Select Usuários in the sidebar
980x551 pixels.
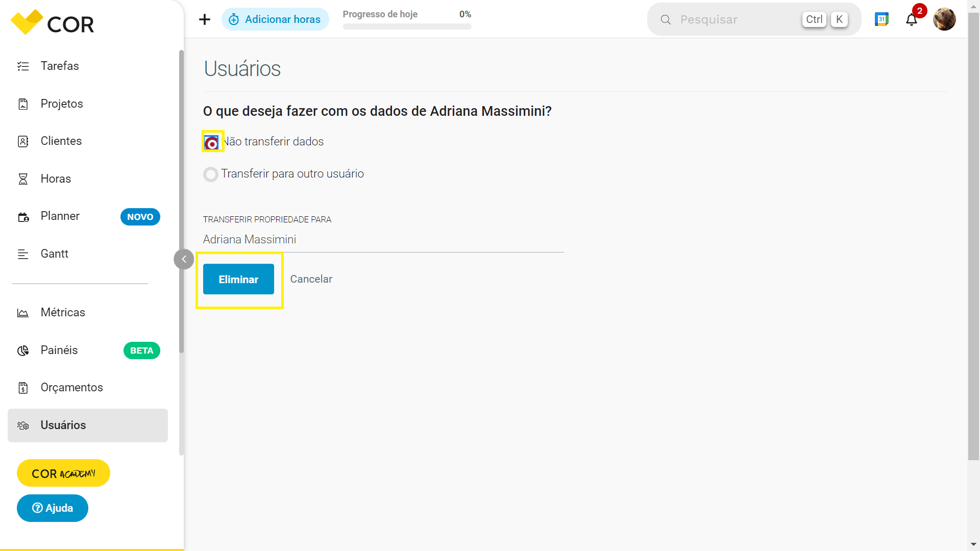(x=88, y=425)
